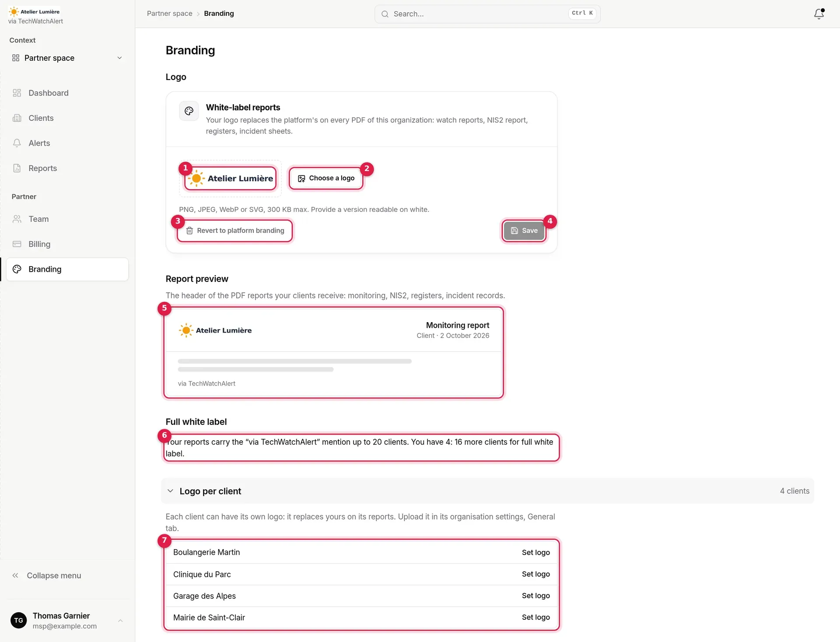Click the Ctrl K shortcut badge
The image size is (840, 642).
pos(582,13)
